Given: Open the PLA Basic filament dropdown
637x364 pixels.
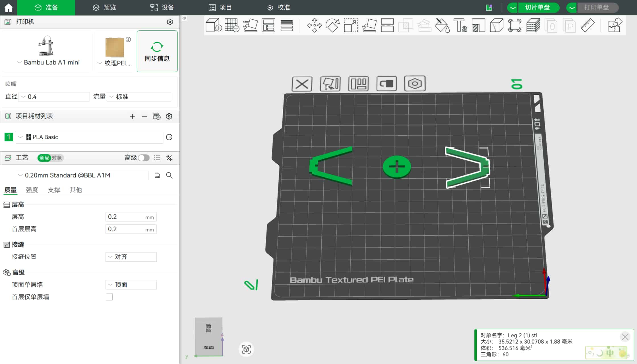Looking at the screenshot, I should pyautogui.click(x=89, y=137).
